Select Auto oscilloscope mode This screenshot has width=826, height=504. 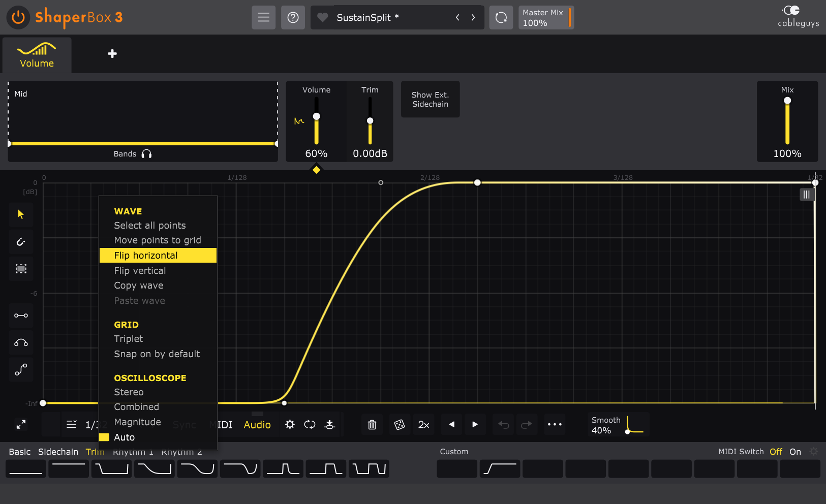158,437
